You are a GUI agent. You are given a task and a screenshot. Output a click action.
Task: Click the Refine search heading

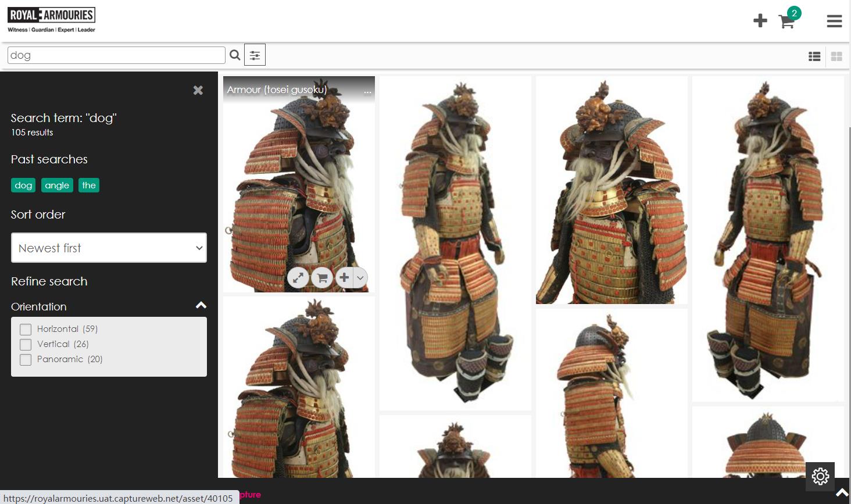[x=49, y=281]
